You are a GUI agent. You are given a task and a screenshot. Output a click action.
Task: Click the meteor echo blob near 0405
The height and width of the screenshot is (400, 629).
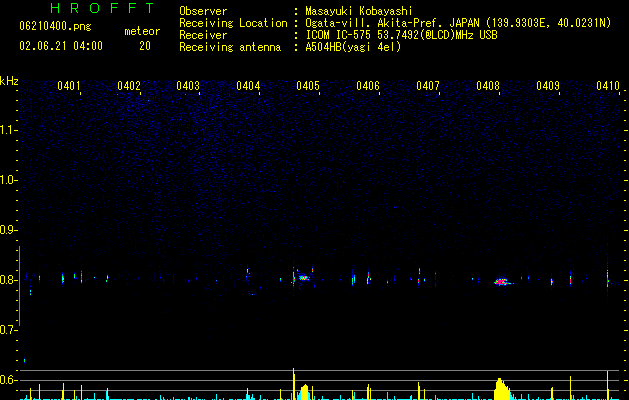click(304, 277)
